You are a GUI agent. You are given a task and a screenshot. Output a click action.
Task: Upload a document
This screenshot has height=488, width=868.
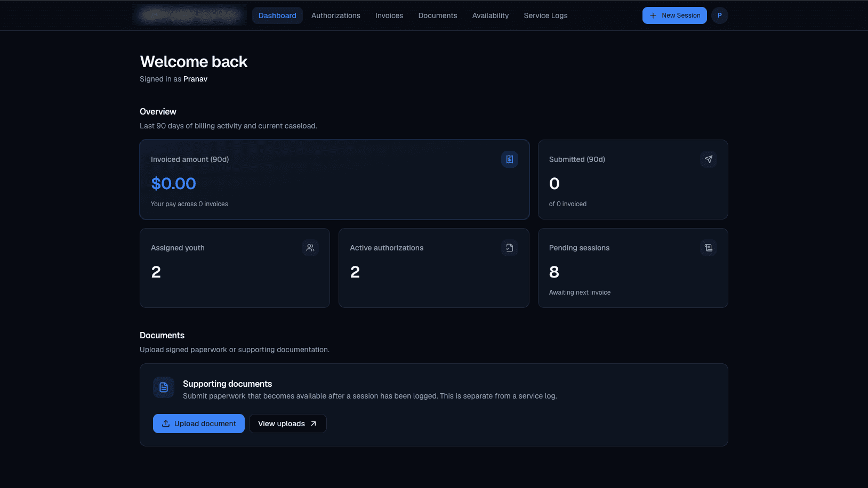(199, 424)
